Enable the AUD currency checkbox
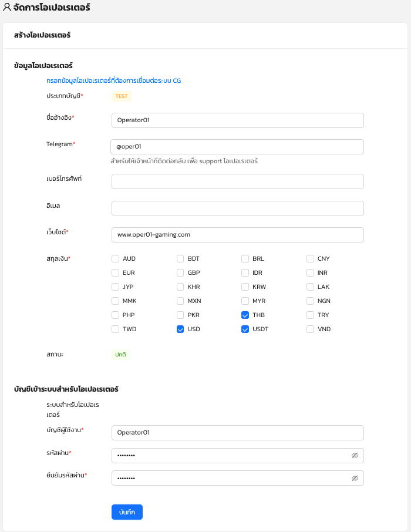Viewport: 411px width, 532px height. (116, 258)
